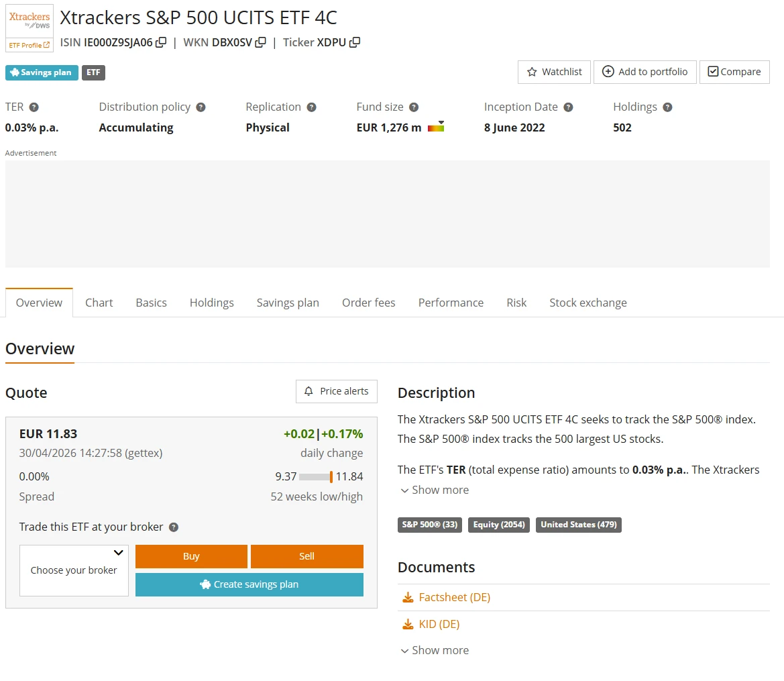Copy the ISIN code to clipboard
Image resolution: width=784 pixels, height=681 pixels.
161,43
